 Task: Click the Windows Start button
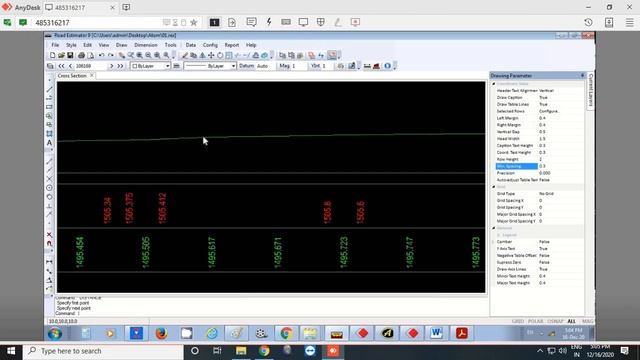coord(11,351)
